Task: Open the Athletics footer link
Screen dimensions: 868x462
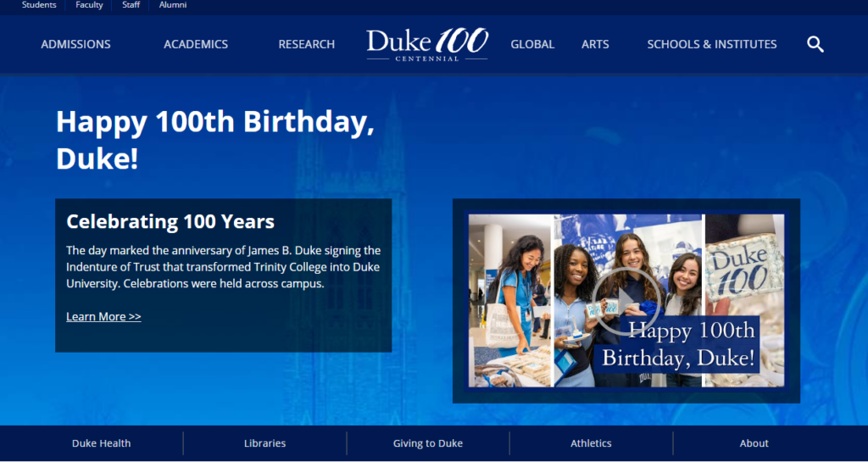Action: 591,443
